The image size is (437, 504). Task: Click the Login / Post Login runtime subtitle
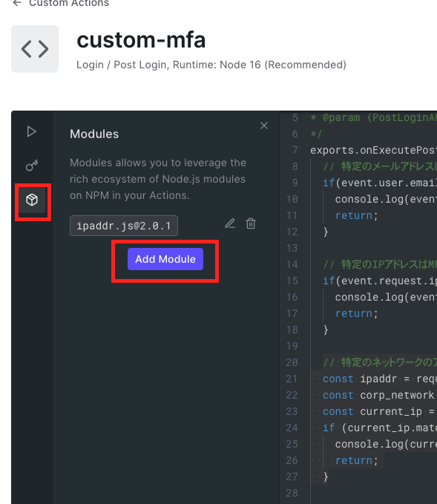(x=211, y=65)
